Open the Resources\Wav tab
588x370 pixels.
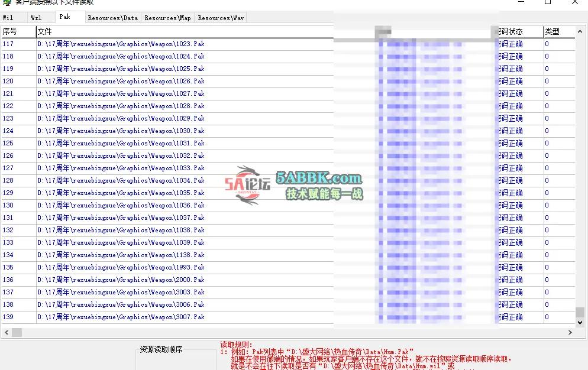click(221, 18)
